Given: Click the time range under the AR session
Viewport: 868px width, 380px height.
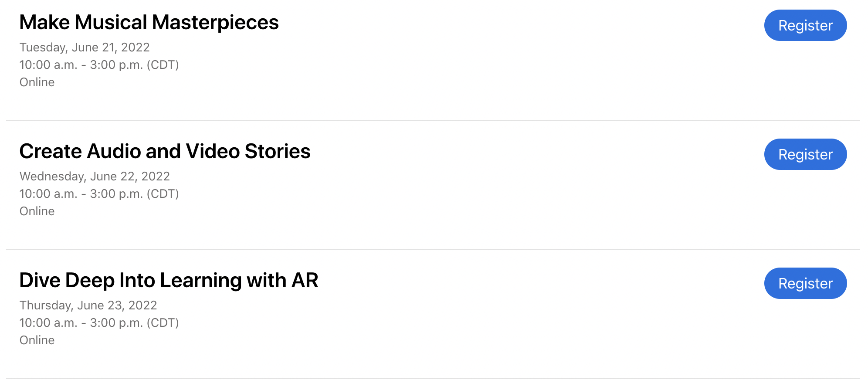Looking at the screenshot, I should click(99, 322).
